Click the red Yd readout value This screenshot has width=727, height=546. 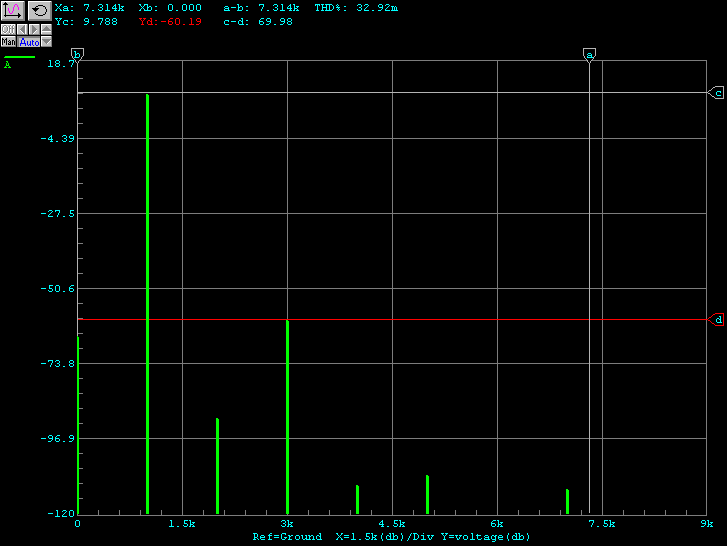(x=181, y=21)
